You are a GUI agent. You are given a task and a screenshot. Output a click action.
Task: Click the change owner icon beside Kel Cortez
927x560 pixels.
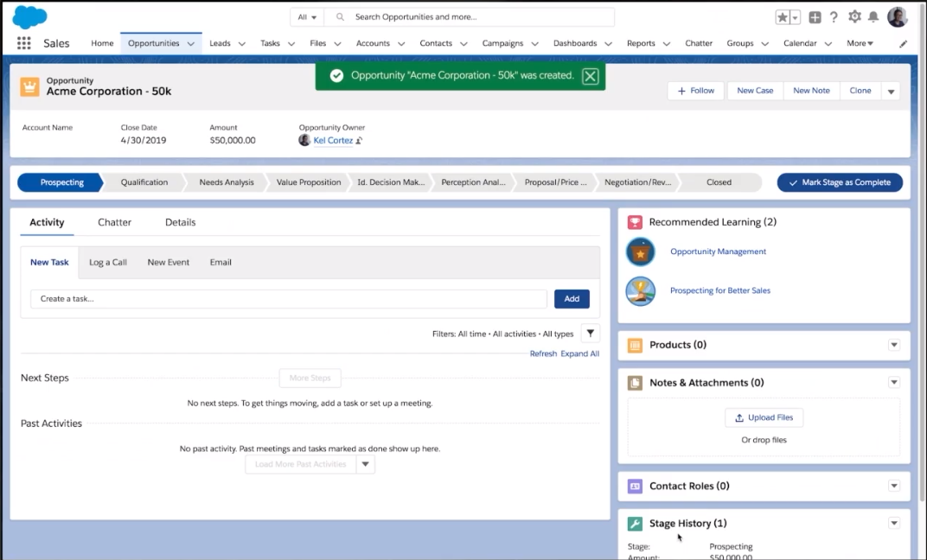tap(359, 141)
